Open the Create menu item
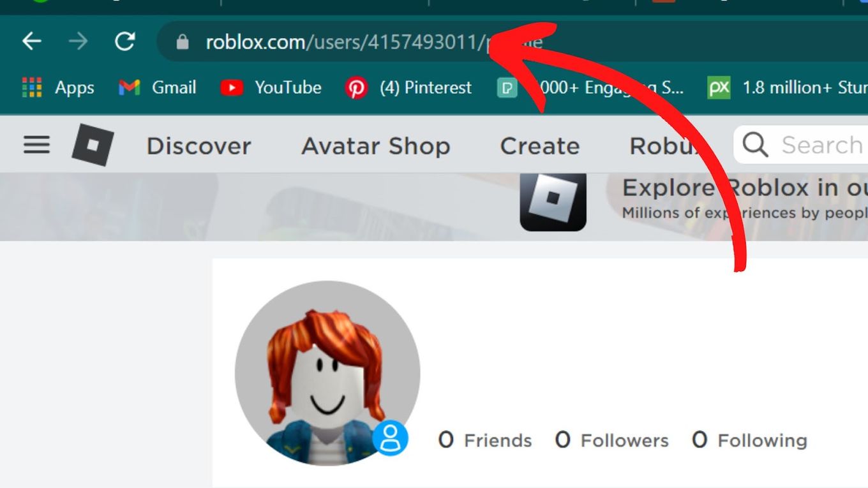The width and height of the screenshot is (868, 488). [539, 146]
